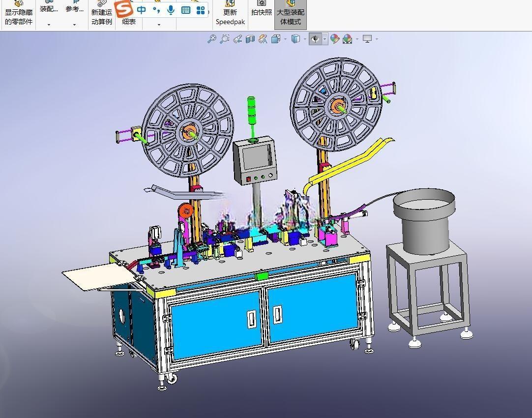Click the 更新 Speedpak button

(230, 15)
